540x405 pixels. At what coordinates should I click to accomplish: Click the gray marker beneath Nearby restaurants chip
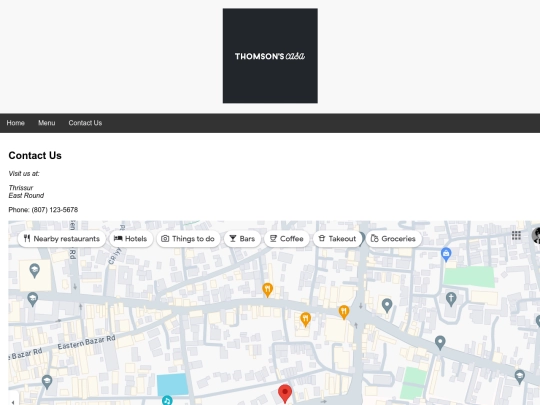click(34, 271)
